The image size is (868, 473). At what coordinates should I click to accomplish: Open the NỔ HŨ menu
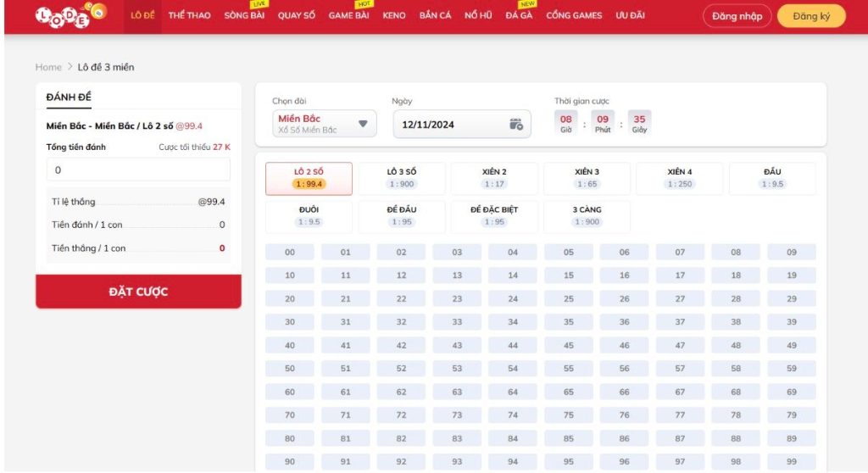478,15
